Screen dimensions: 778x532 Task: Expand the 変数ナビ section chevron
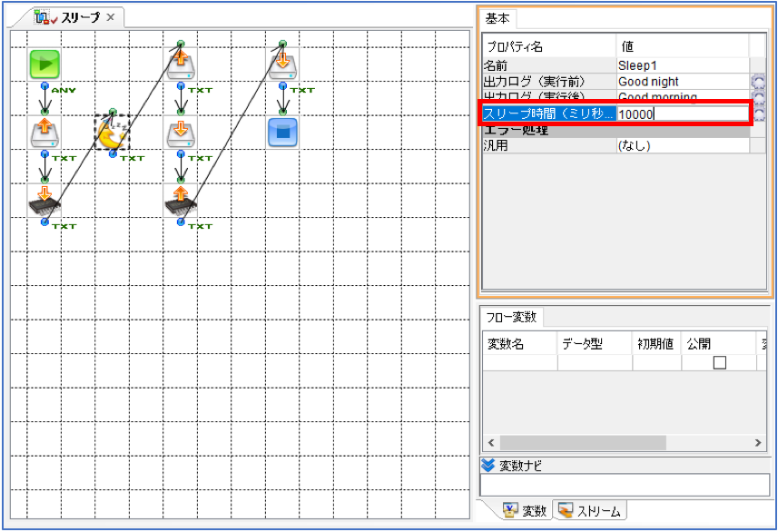pyautogui.click(x=488, y=466)
